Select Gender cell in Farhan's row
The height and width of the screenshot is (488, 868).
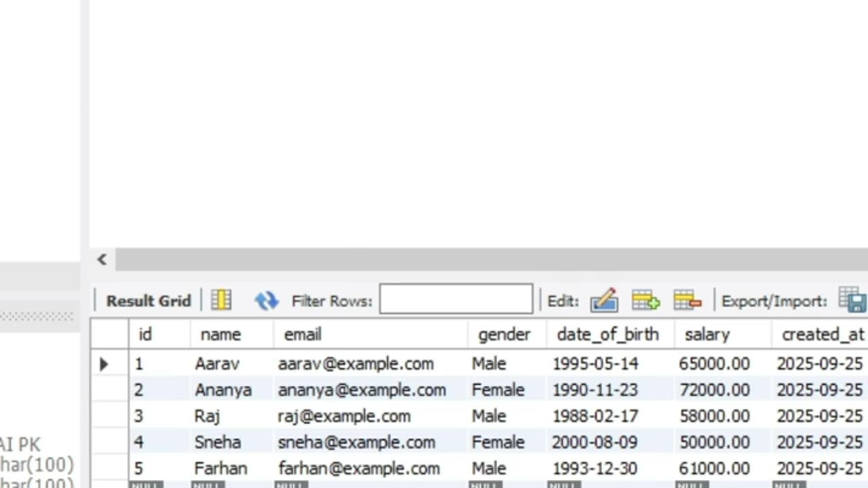tap(507, 468)
